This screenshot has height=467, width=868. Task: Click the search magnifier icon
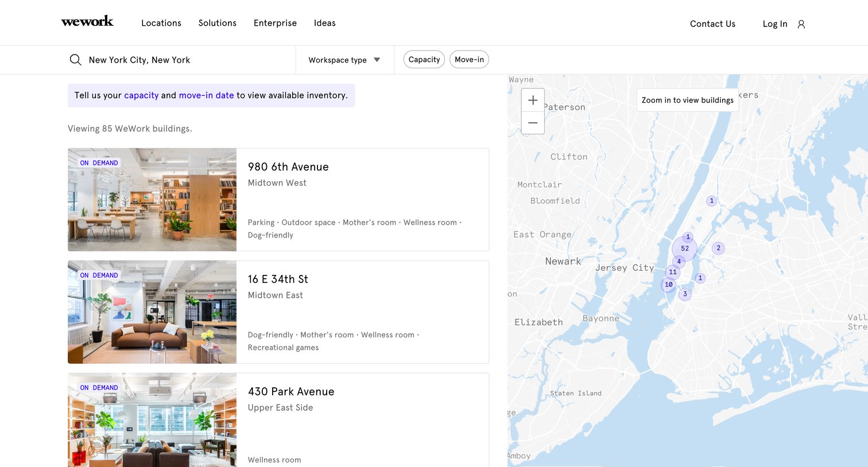pyautogui.click(x=75, y=60)
